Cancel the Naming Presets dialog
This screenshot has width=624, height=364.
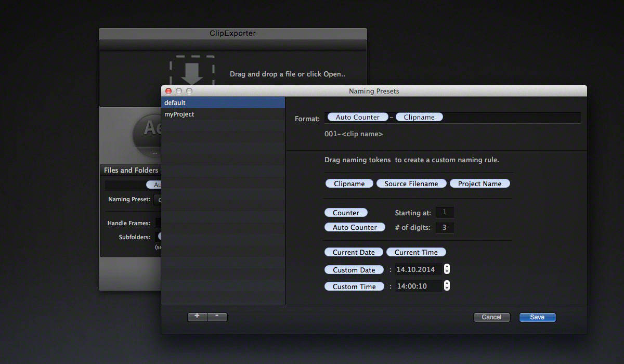click(492, 317)
